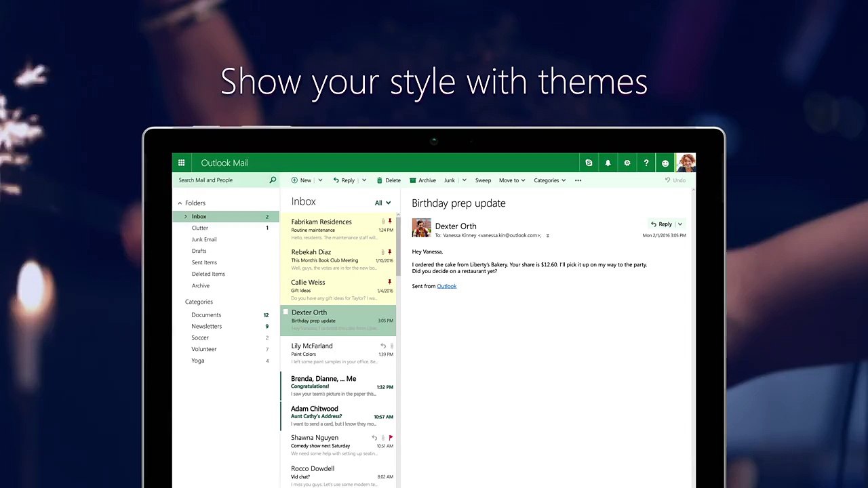Click the Outlook Mail title
This screenshot has width=868, height=488.
pyautogui.click(x=224, y=163)
